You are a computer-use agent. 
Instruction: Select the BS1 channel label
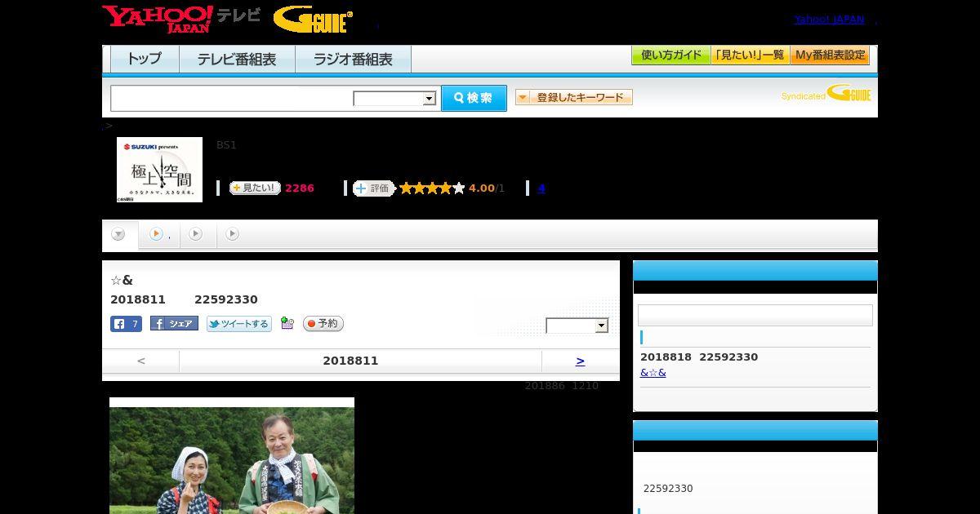(x=226, y=145)
